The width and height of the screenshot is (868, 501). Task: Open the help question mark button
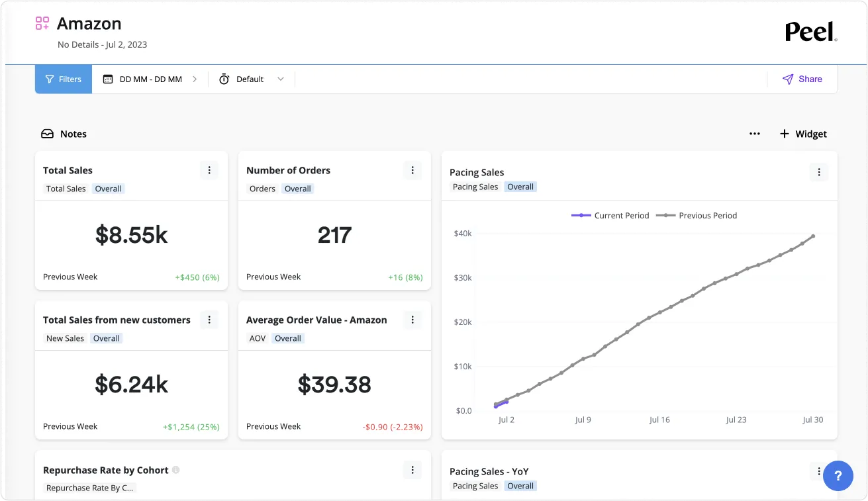point(838,476)
